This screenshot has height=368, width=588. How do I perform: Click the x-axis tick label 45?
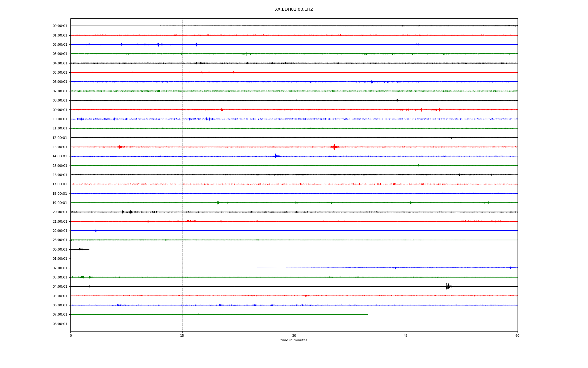(405, 335)
